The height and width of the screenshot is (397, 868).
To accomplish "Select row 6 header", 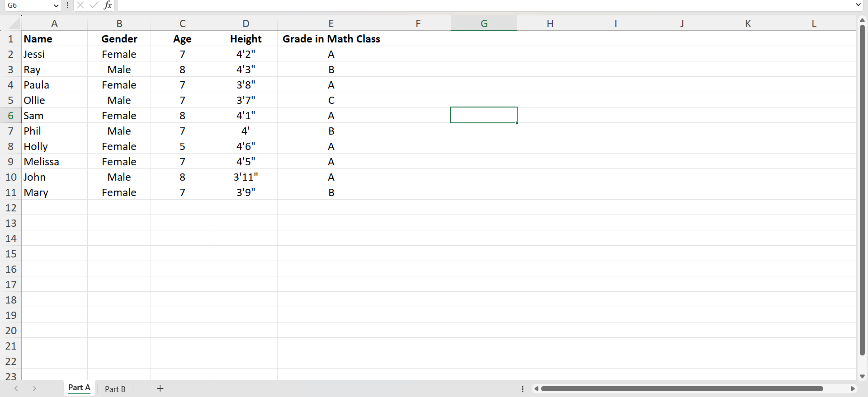I will point(11,116).
